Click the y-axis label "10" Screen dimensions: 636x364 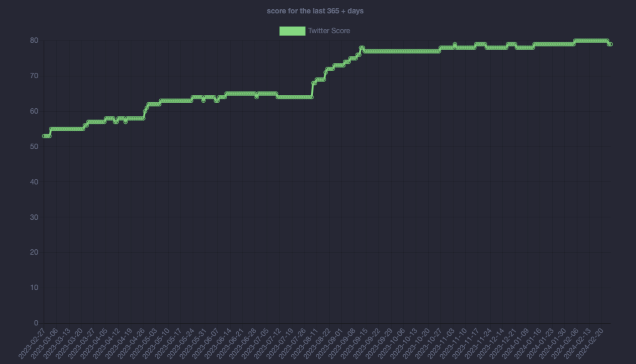tap(34, 288)
